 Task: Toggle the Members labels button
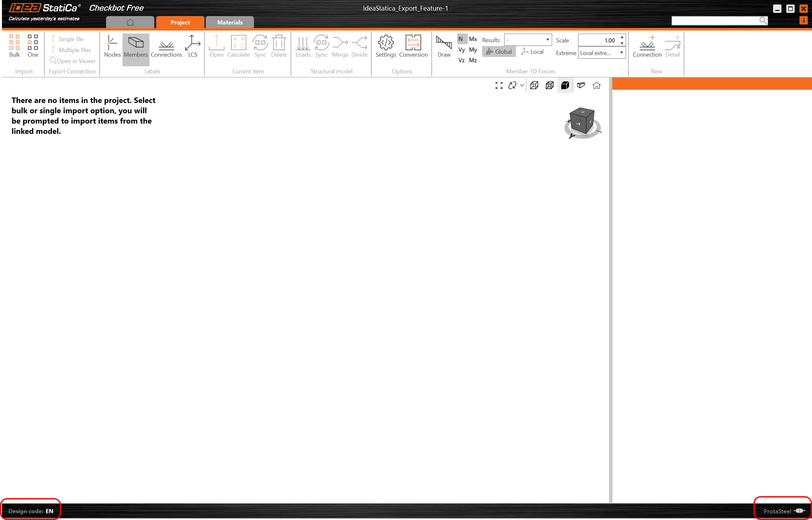136,46
